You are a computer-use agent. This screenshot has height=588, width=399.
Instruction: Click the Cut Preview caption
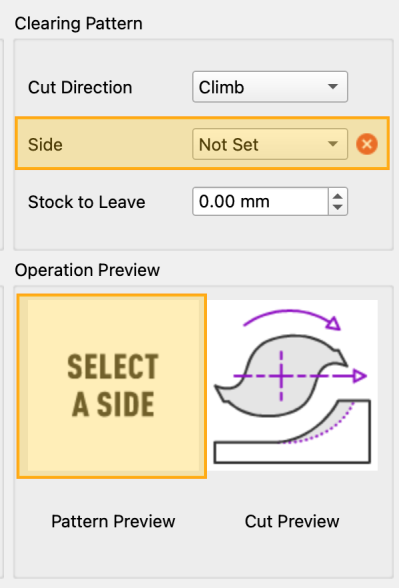[x=292, y=521]
